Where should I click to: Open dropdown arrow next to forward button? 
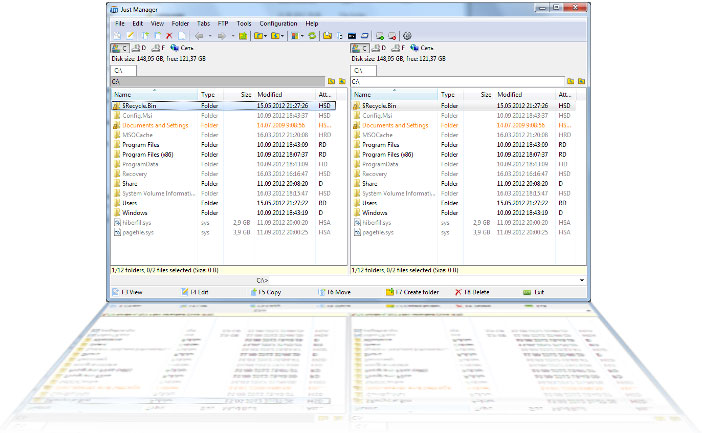tap(233, 36)
